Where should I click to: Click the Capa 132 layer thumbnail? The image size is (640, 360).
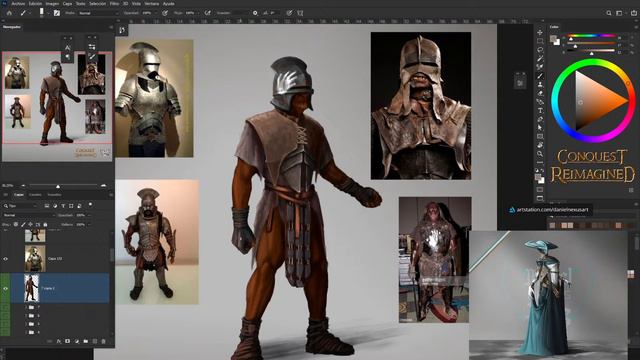click(35, 259)
